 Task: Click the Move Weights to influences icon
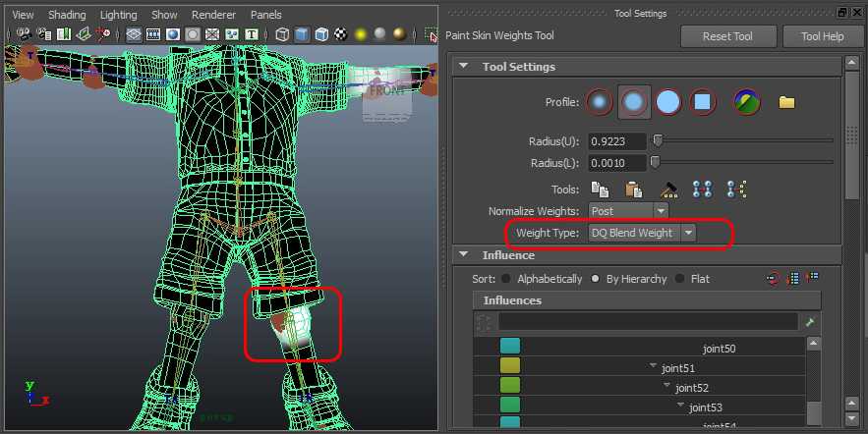point(703,190)
